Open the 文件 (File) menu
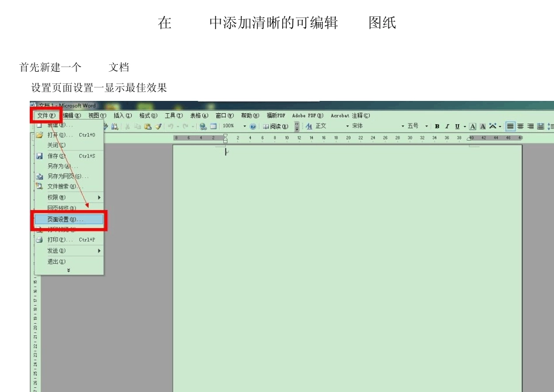 click(x=46, y=116)
